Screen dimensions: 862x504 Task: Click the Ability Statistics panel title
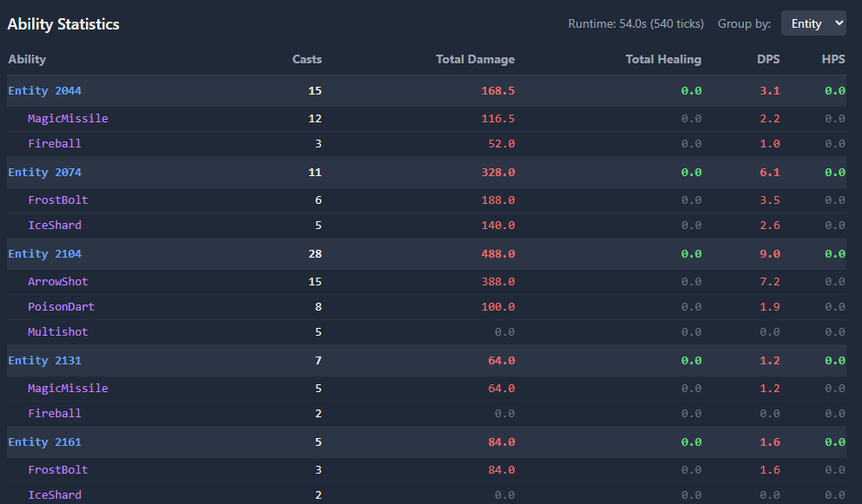pyautogui.click(x=63, y=24)
